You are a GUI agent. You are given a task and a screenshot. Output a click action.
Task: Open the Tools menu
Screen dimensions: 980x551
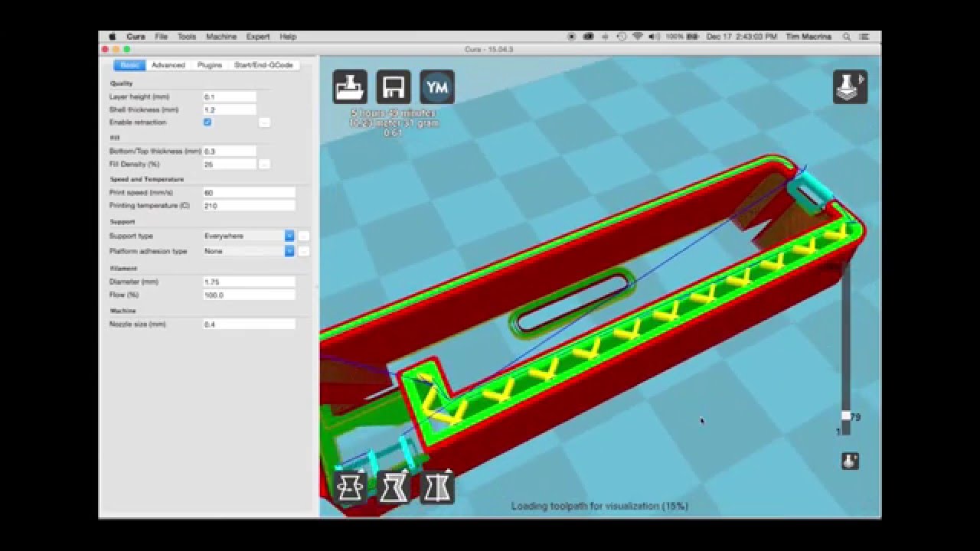pos(187,37)
